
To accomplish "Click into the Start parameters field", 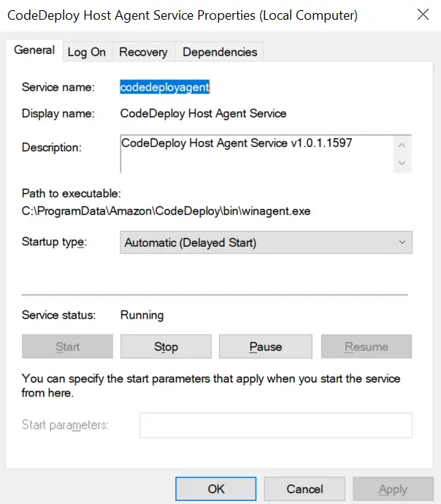I will tap(276, 425).
